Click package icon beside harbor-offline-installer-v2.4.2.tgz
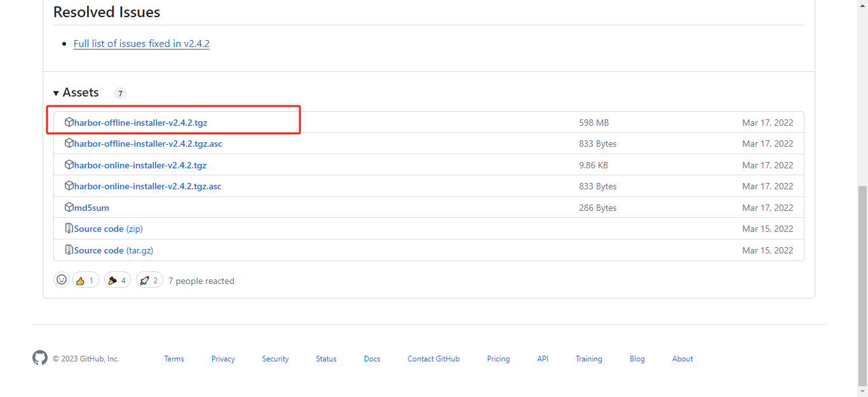Image resolution: width=868 pixels, height=397 pixels. tap(69, 122)
